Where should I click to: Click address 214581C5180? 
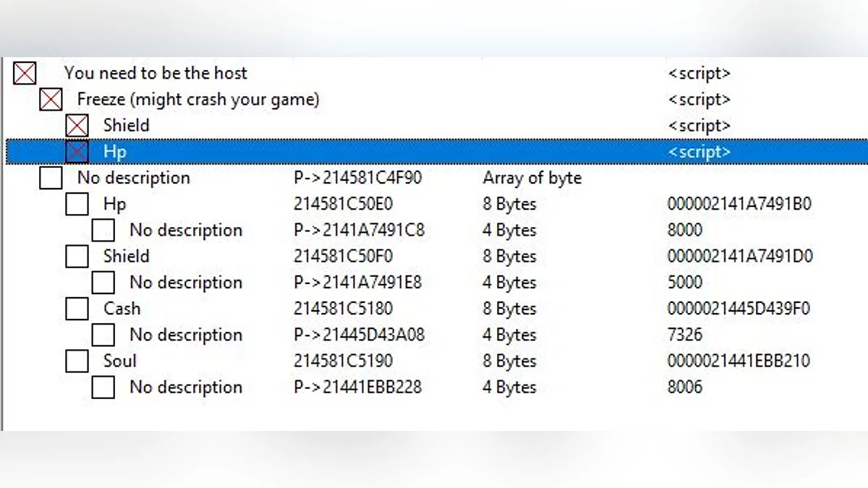[x=343, y=309]
